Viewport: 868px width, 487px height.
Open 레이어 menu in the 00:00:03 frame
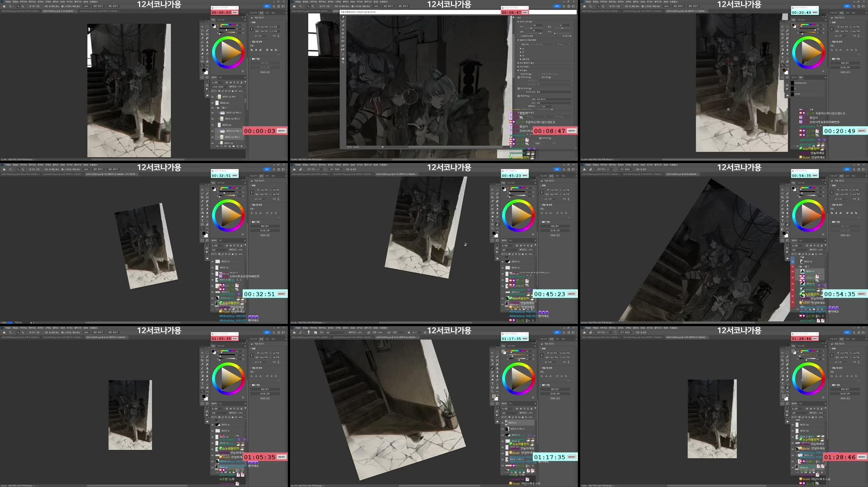(x=32, y=2)
